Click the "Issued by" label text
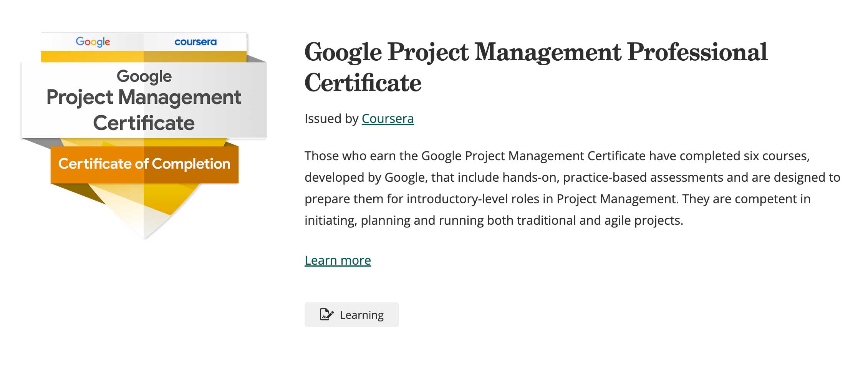The height and width of the screenshot is (368, 868). tap(331, 119)
